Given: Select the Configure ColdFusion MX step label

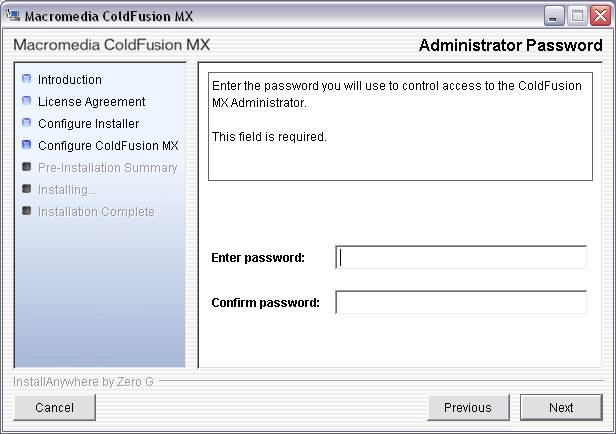Looking at the screenshot, I should [x=108, y=146].
